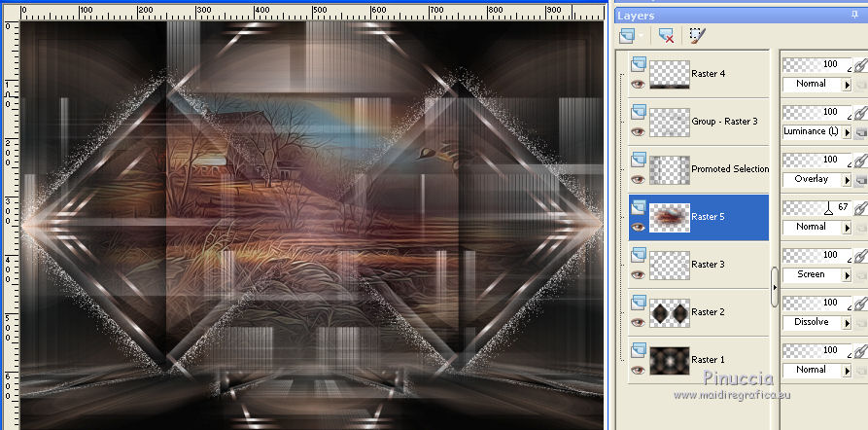Click the Raster 3 layer type icon
The image size is (868, 430).
tap(639, 254)
